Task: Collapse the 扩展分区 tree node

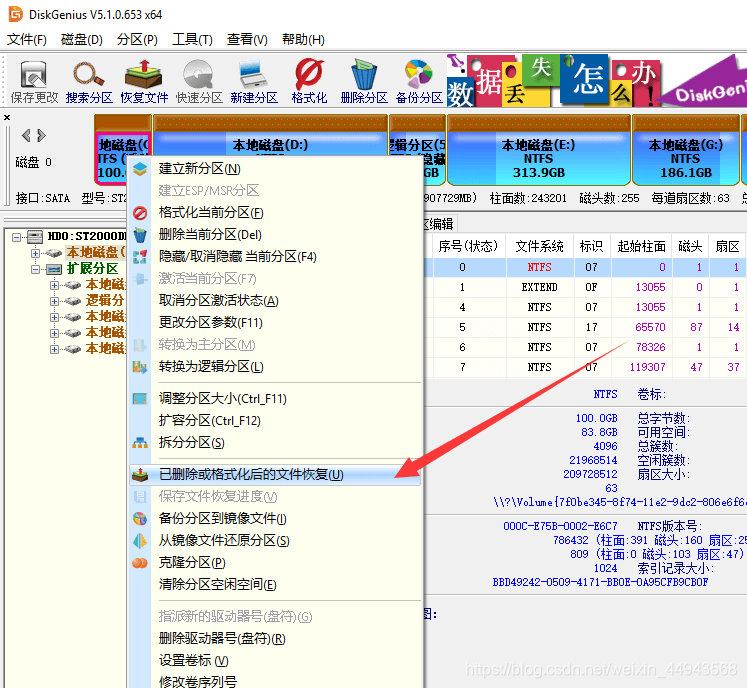Action: coord(36,269)
